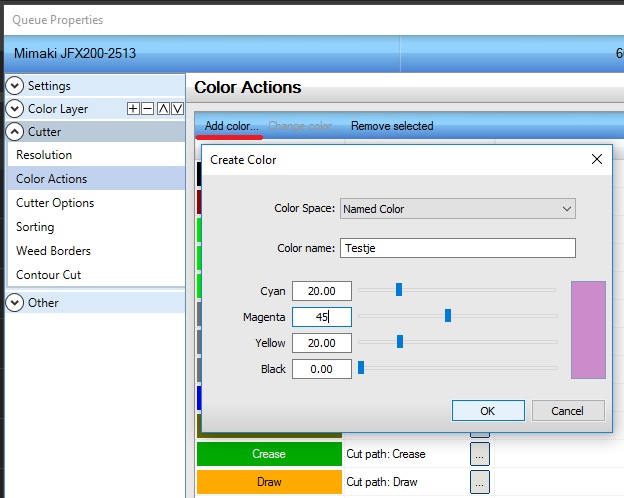624x498 pixels.
Task: Click the Black slider handle
Action: point(361,367)
